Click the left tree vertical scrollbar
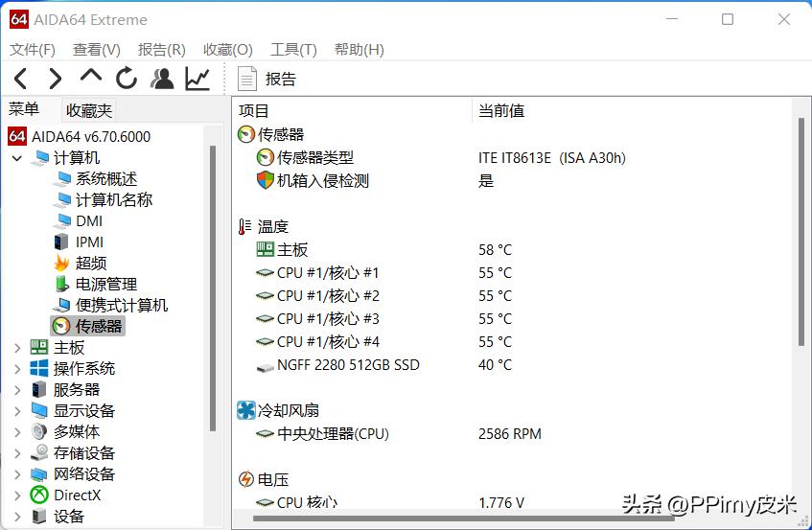 (x=212, y=288)
